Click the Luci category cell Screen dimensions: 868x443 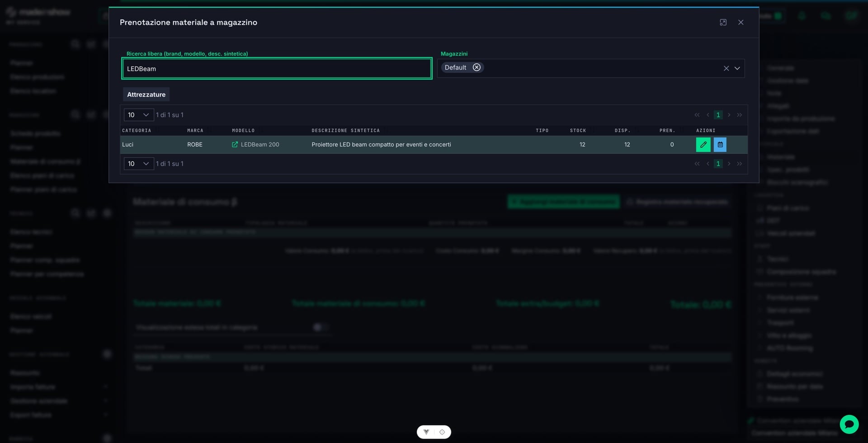point(127,145)
